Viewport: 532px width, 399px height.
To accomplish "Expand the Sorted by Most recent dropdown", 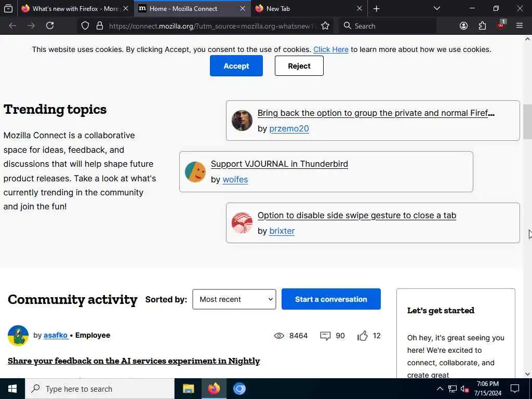I will point(234,299).
